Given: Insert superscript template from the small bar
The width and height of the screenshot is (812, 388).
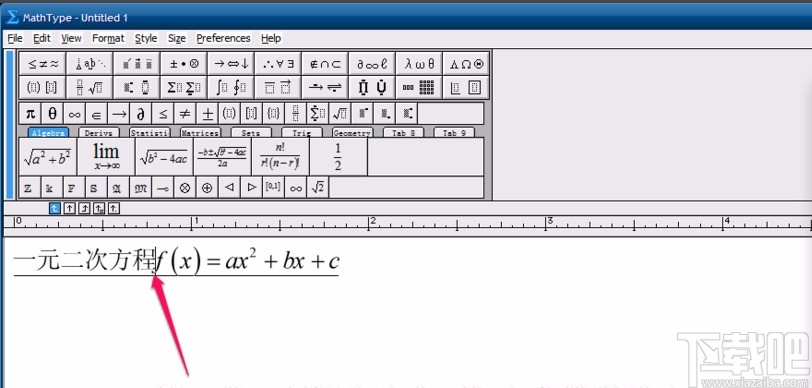Looking at the screenshot, I should pyautogui.click(x=362, y=113).
